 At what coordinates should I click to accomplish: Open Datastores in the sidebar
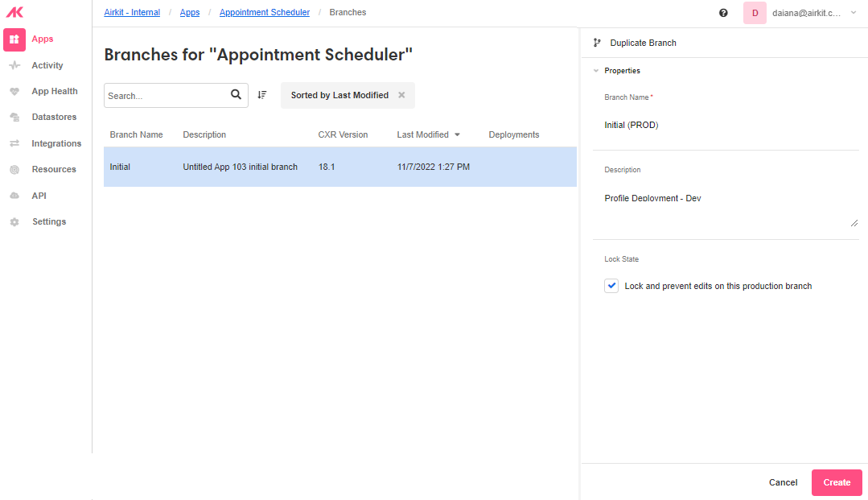pyautogui.click(x=54, y=117)
